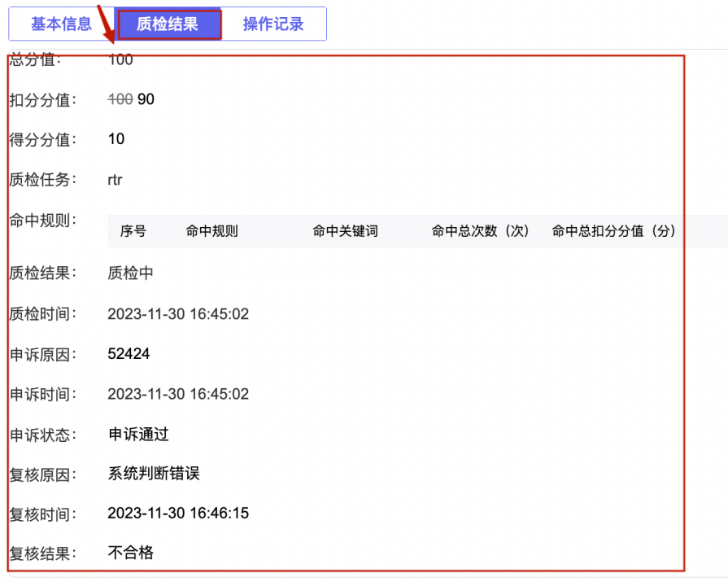
Task: Click the 质检时间 field label
Action: coord(43,314)
